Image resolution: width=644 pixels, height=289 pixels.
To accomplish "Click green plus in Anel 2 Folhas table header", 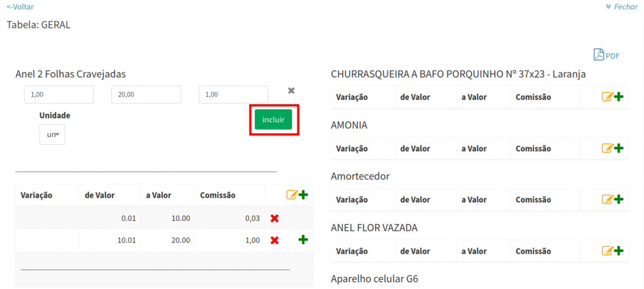I will pyautogui.click(x=303, y=195).
